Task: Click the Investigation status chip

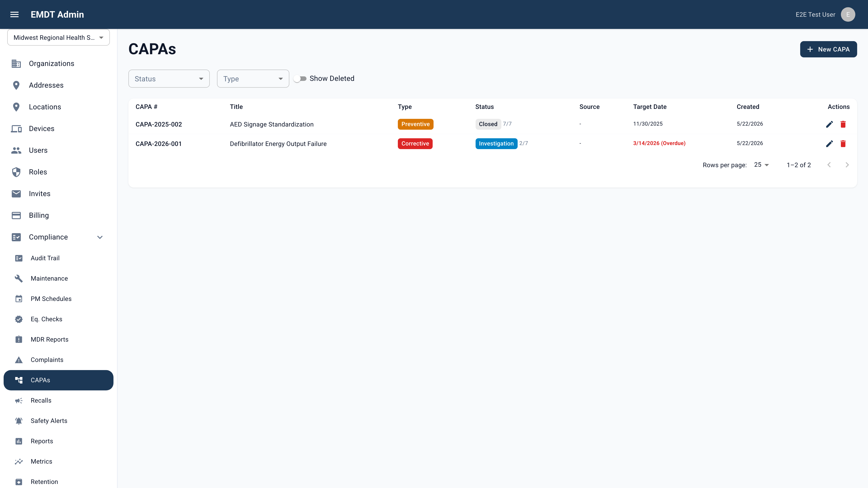Action: pos(496,143)
